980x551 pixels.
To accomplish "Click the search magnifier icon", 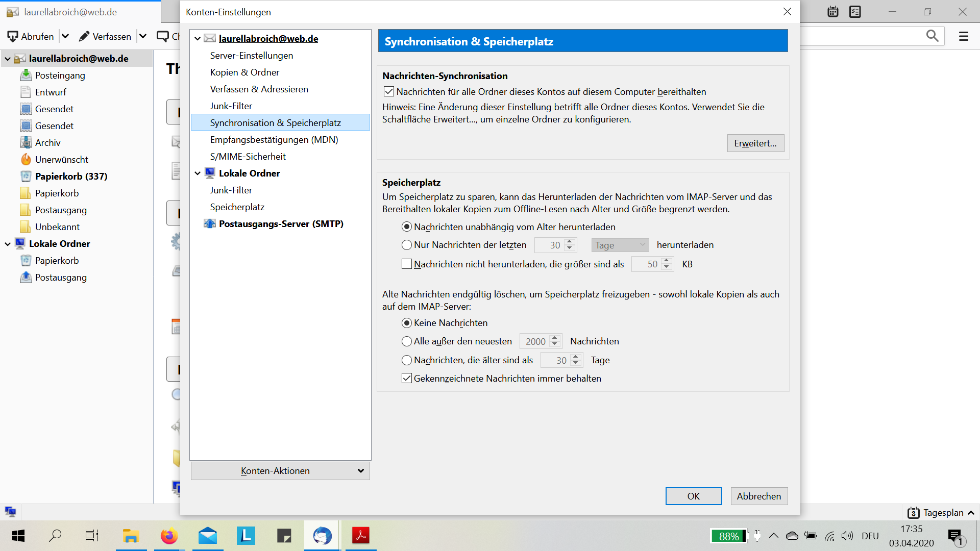I will click(932, 36).
